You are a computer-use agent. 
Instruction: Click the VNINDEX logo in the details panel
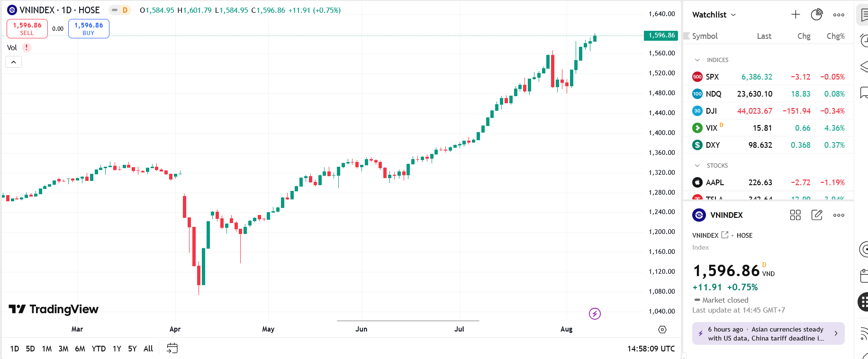point(699,215)
